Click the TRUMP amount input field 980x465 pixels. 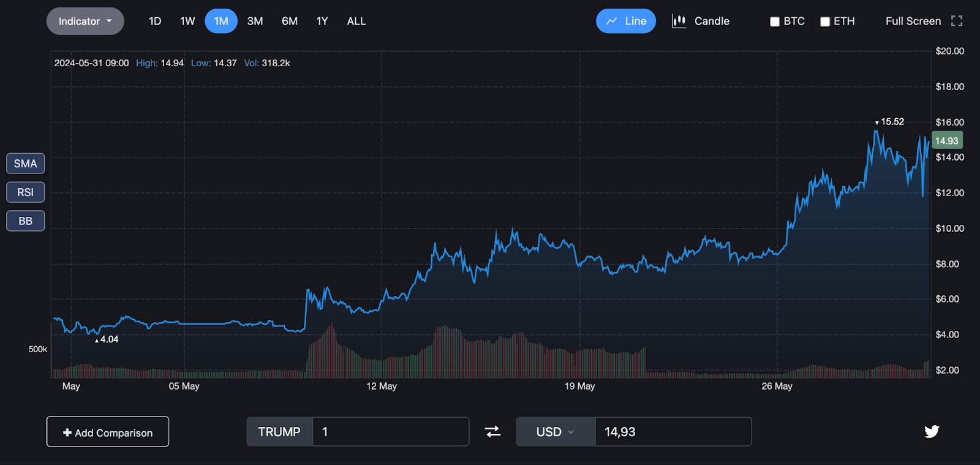(391, 432)
